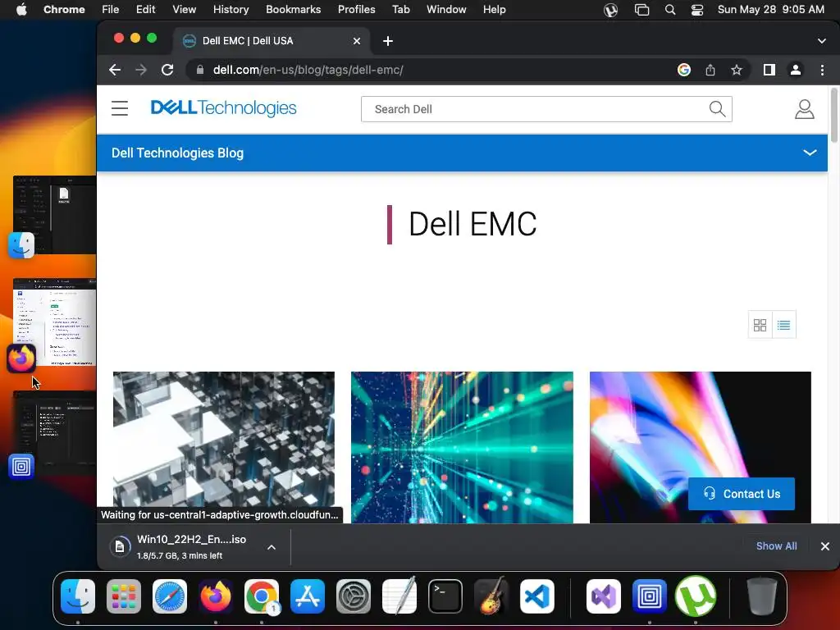Screen dimensions: 840x630
Task: Click the search magnifier in Search Dell box
Action: coord(717,109)
